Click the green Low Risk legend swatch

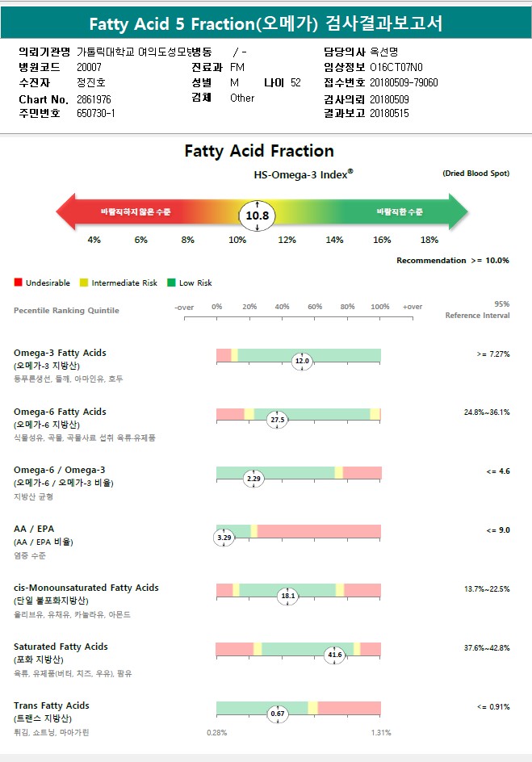(x=171, y=283)
